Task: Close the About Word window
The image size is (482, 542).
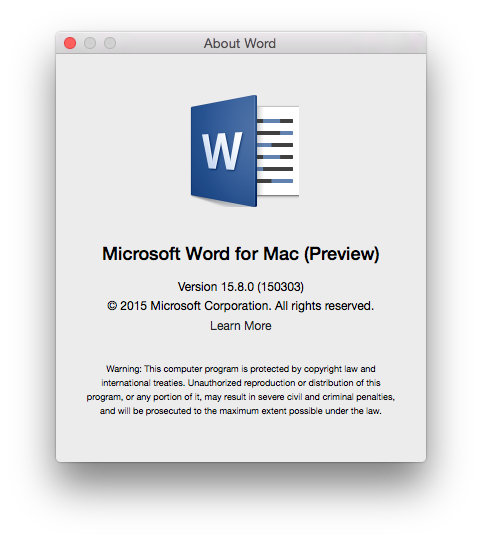Action: pos(70,43)
